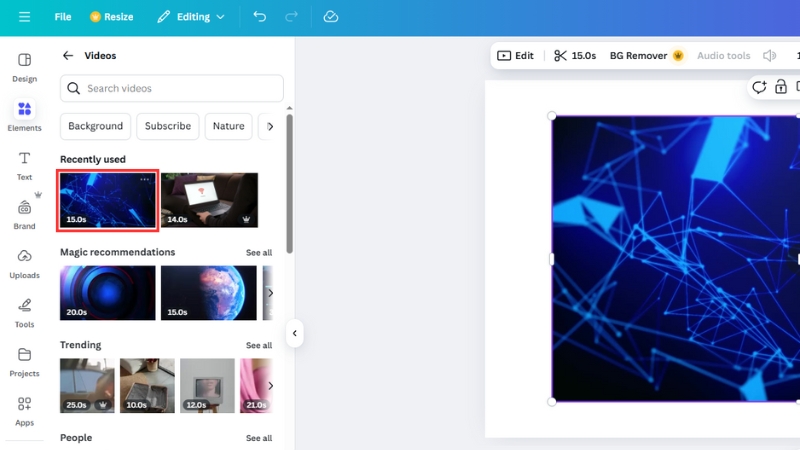Open the Uploads sidebar panel

[24, 263]
